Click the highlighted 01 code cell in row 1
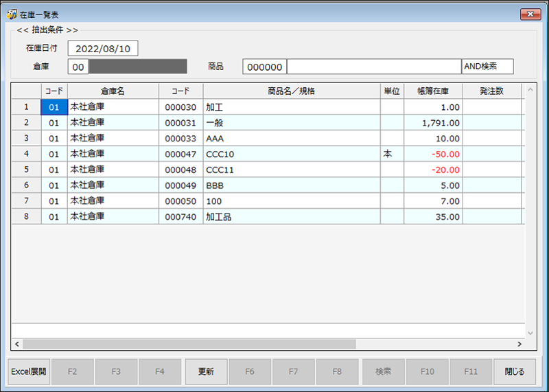This screenshot has height=392, width=549. click(54, 107)
